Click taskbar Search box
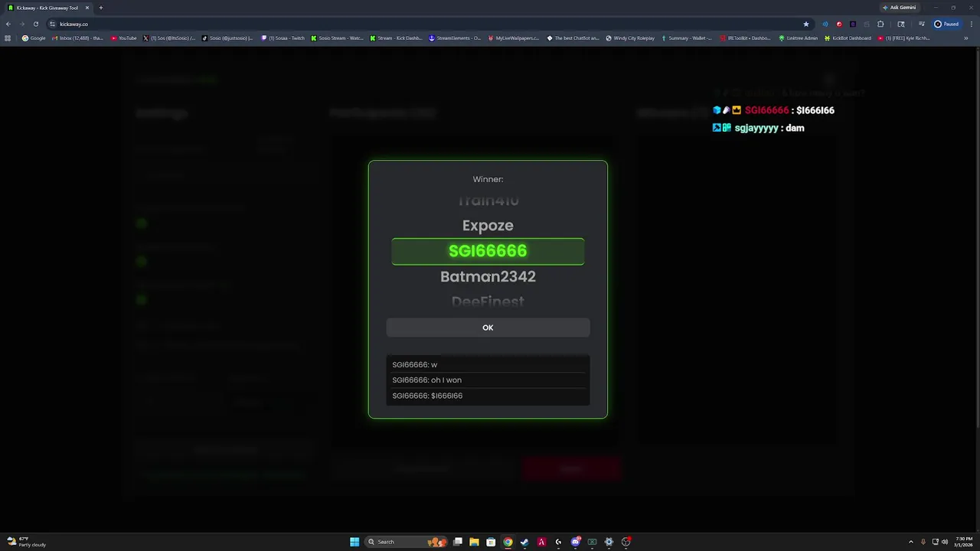The width and height of the screenshot is (980, 551). pyautogui.click(x=406, y=542)
